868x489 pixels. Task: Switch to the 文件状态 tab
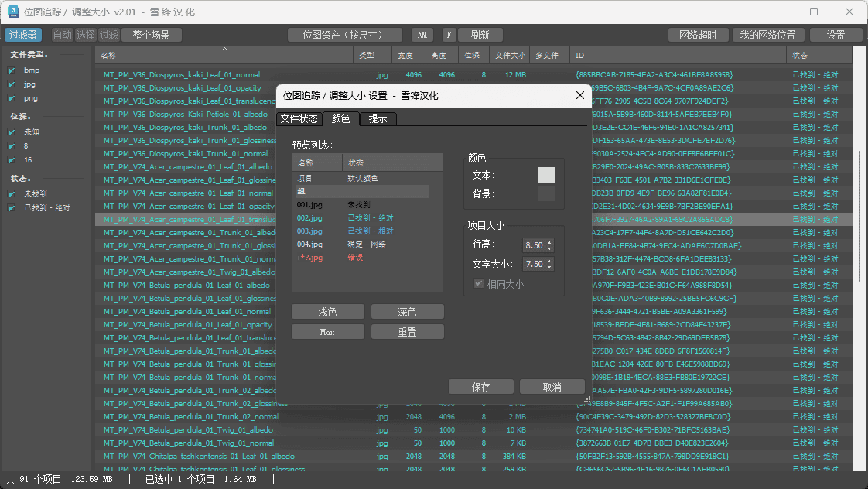[299, 118]
